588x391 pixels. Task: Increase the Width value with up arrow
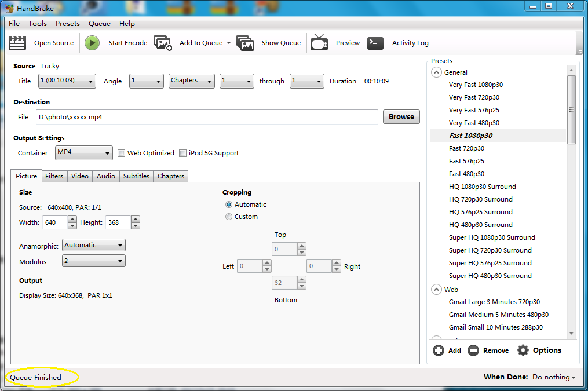click(72, 219)
